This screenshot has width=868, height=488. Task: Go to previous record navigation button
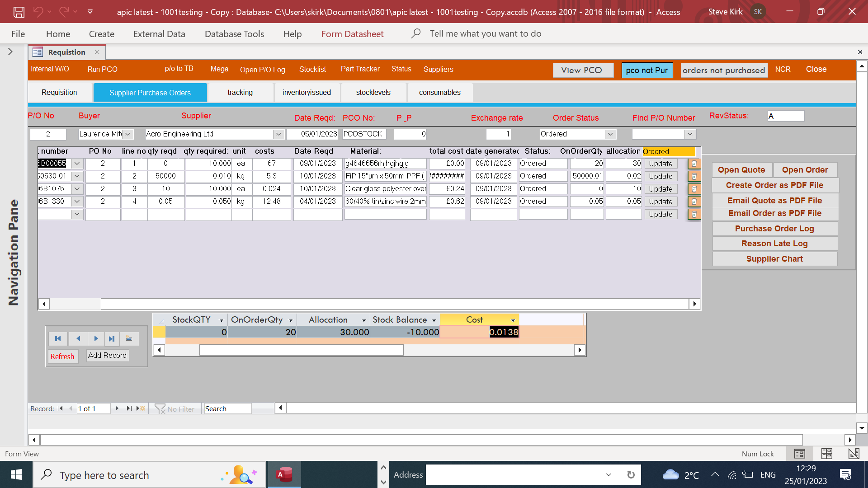coord(78,338)
